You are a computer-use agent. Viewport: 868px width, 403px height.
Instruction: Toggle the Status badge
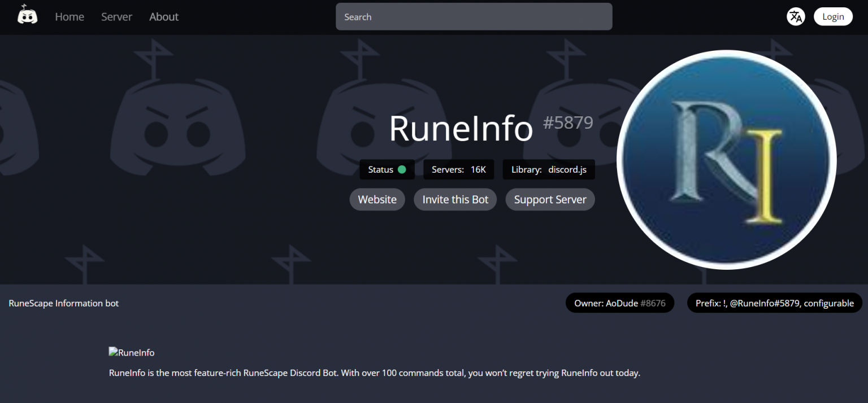click(x=387, y=169)
